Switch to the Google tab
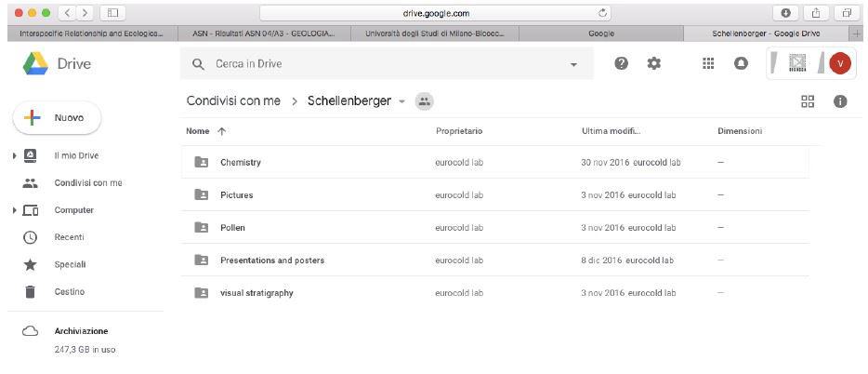The image size is (868, 374). click(601, 33)
